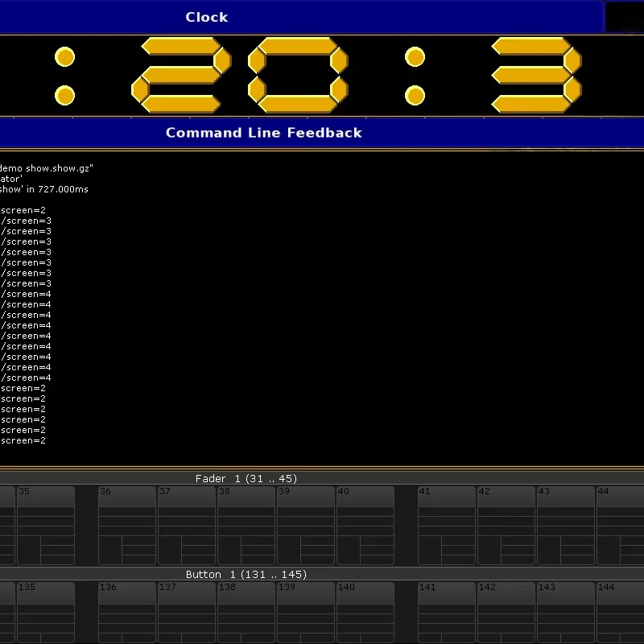644x644 pixels.
Task: Select fader executor 35
Action: tap(46, 526)
